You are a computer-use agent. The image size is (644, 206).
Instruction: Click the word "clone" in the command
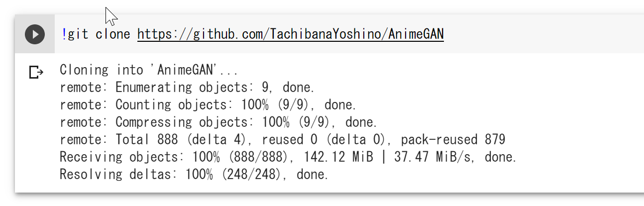(112, 34)
